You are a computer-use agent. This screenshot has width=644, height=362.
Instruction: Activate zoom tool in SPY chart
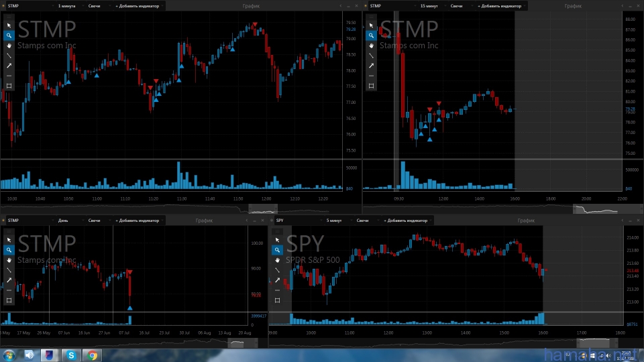tap(277, 250)
